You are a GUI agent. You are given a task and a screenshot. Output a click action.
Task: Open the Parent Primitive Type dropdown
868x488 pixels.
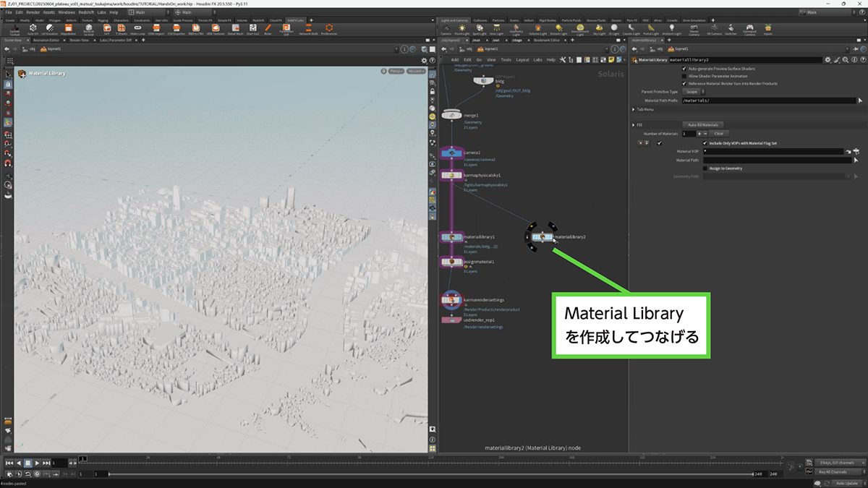coord(693,92)
